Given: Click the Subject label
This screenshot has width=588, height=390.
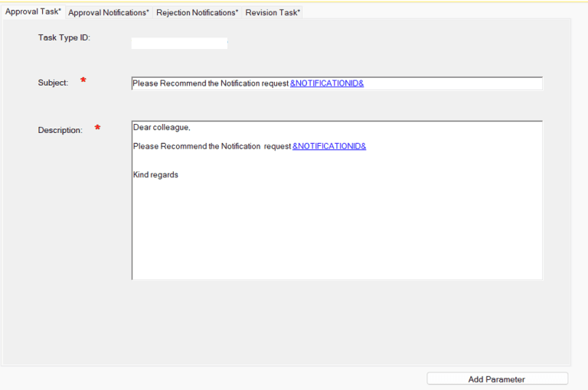Looking at the screenshot, I should click(53, 83).
